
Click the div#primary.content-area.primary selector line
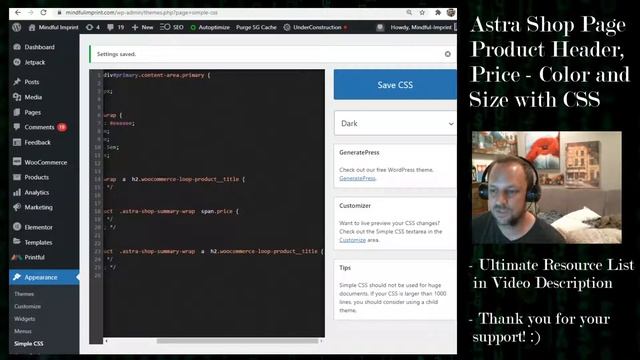pos(158,75)
